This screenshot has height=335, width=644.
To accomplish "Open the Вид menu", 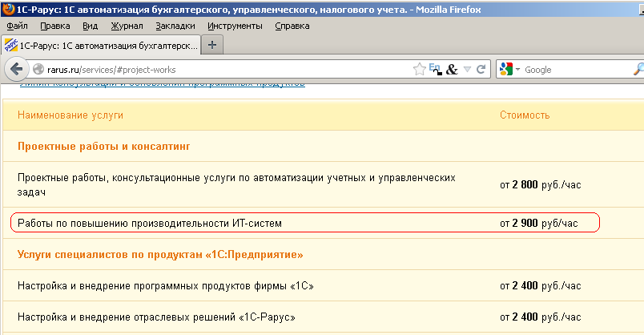I will tap(90, 26).
